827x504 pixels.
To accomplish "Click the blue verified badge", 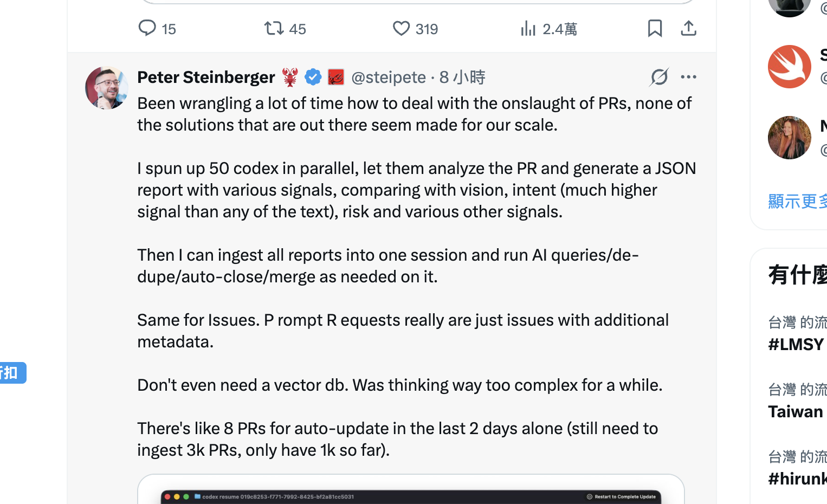I will tap(313, 77).
